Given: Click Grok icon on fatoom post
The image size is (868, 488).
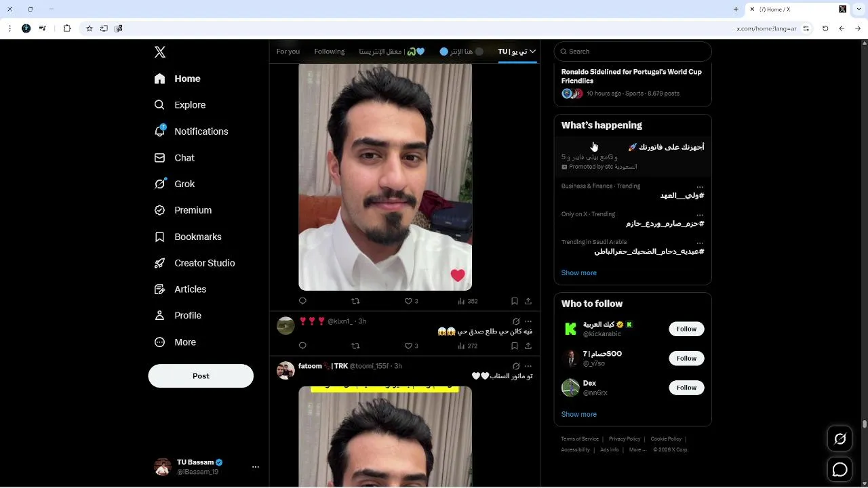Looking at the screenshot, I should (516, 366).
